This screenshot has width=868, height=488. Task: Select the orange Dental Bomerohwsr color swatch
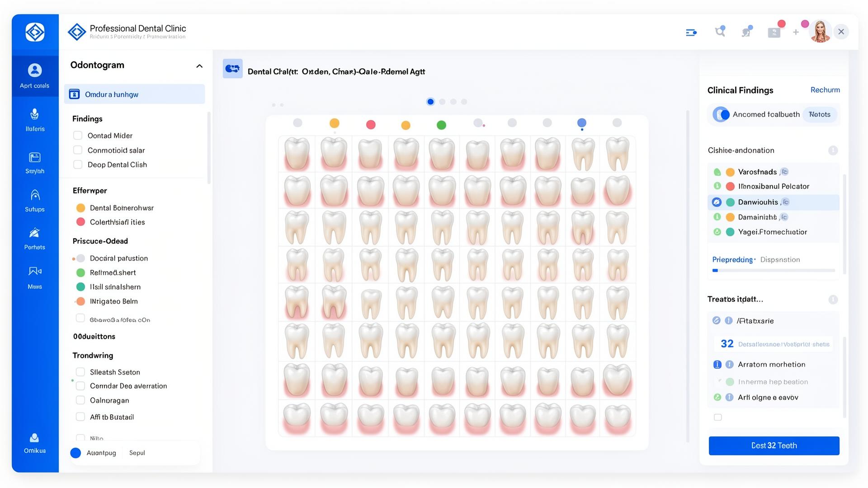[80, 208]
